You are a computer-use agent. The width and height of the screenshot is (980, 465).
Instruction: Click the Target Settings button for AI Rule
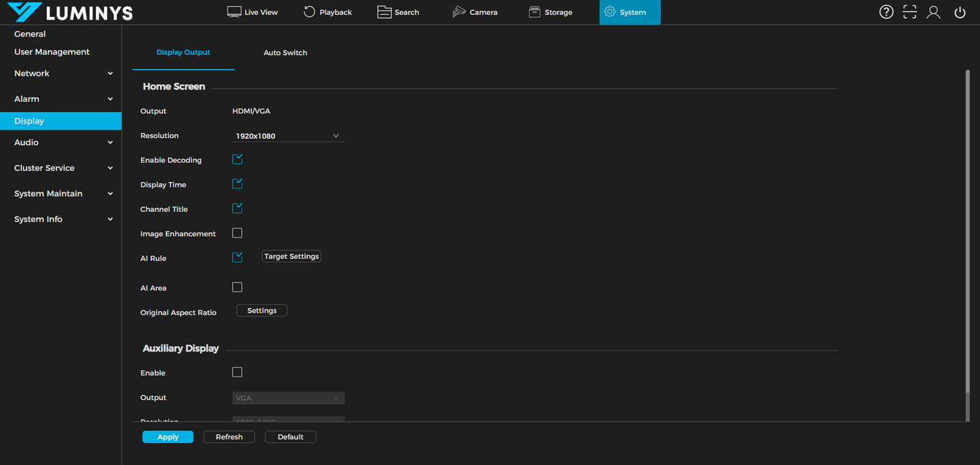(291, 256)
